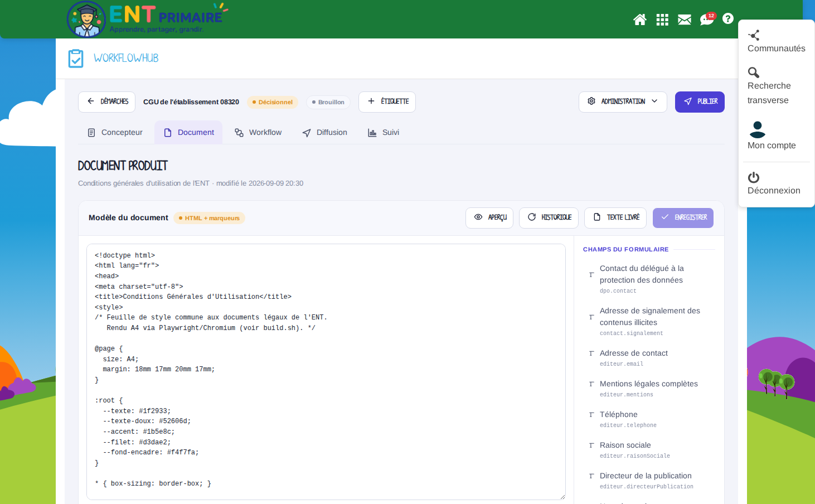Image resolution: width=815 pixels, height=504 pixels.
Task: Click the Brouillon status badge
Action: (328, 102)
